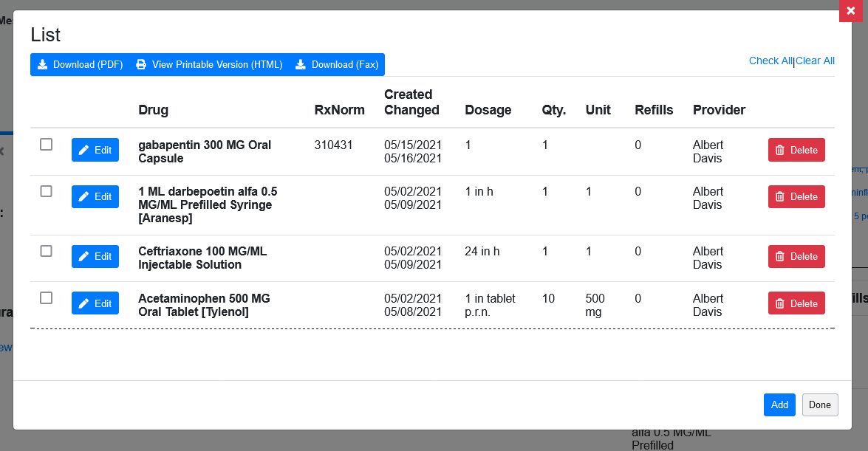Click the trash icon for the Tylenol row

(779, 303)
